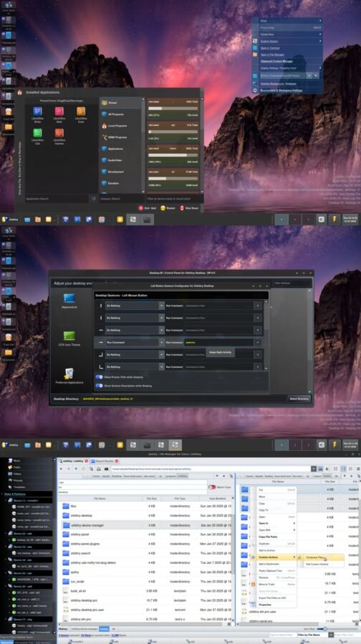Open Environment & Workspace Settings entry
The width and height of the screenshot is (361, 644).
[x=287, y=90]
